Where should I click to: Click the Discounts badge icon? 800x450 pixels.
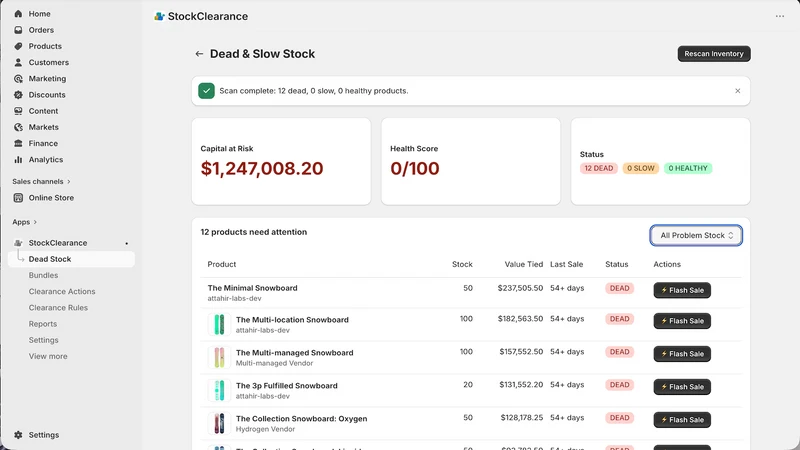(18, 95)
